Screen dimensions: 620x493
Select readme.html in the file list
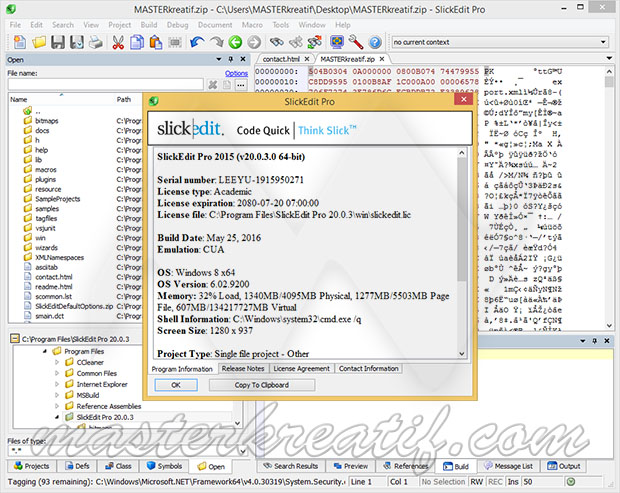tap(54, 287)
